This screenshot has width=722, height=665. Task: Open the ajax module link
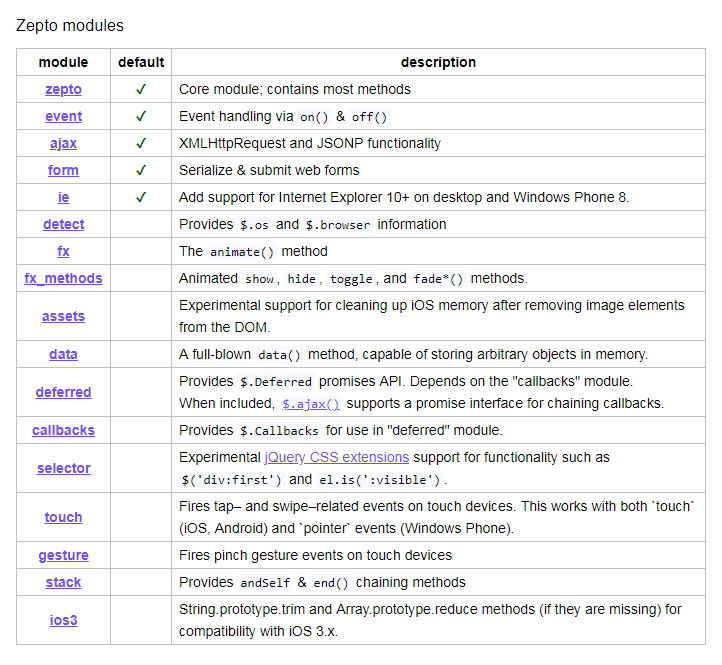pyautogui.click(x=63, y=143)
